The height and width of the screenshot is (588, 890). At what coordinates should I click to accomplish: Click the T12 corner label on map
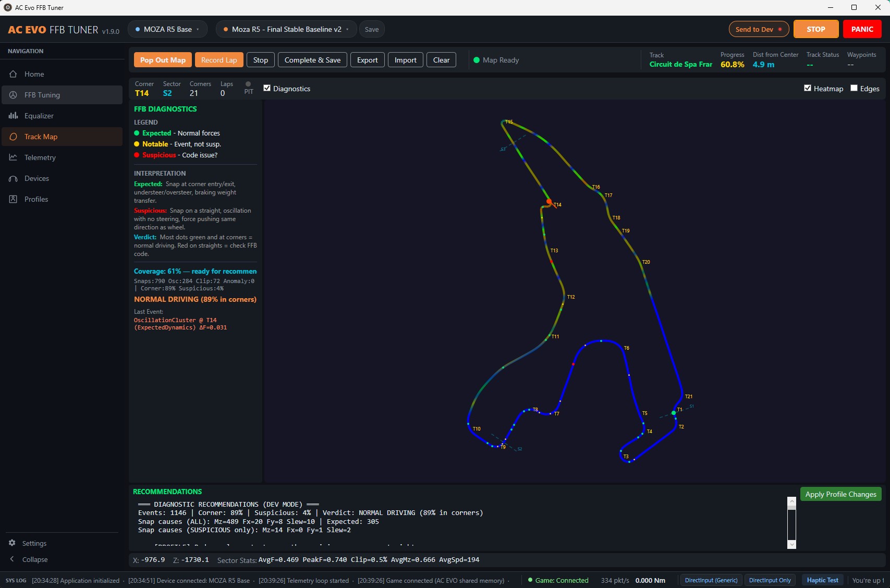571,297
